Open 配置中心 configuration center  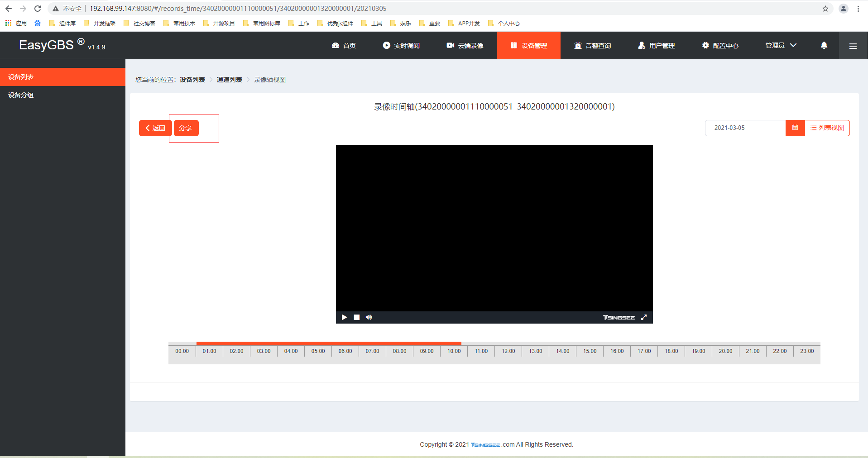720,45
